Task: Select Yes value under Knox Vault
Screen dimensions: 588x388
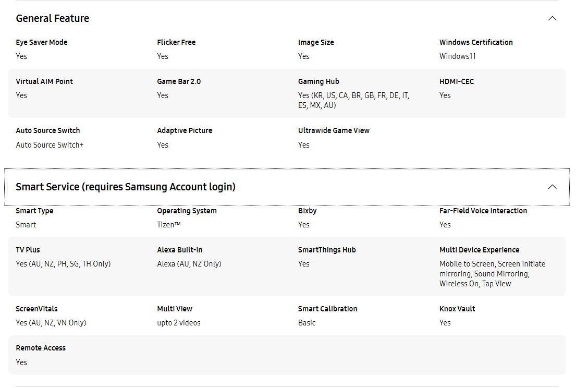Action: 445,323
